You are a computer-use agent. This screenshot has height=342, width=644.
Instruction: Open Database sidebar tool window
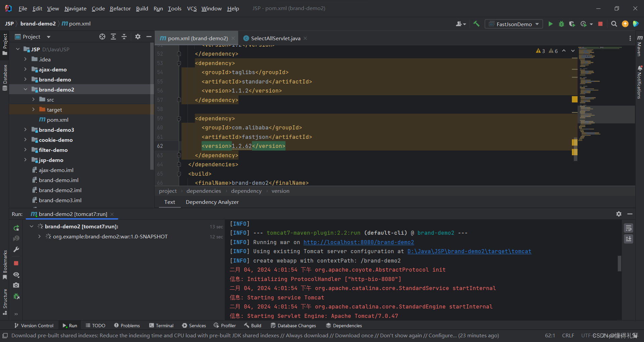(x=5, y=78)
